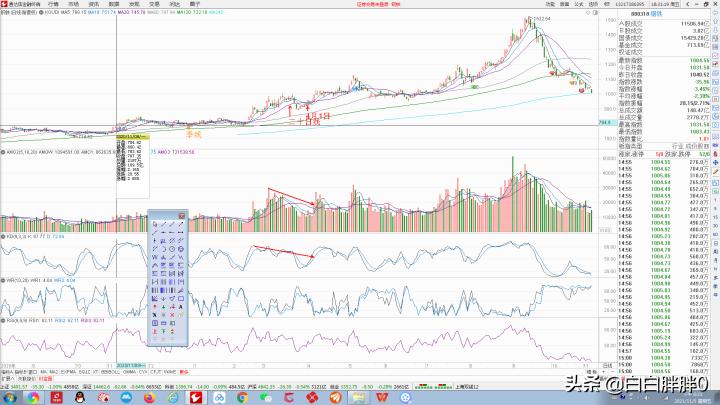Screen dimensions: 720x405
Task: Open the 资讯 menu
Action: (x=94, y=4)
